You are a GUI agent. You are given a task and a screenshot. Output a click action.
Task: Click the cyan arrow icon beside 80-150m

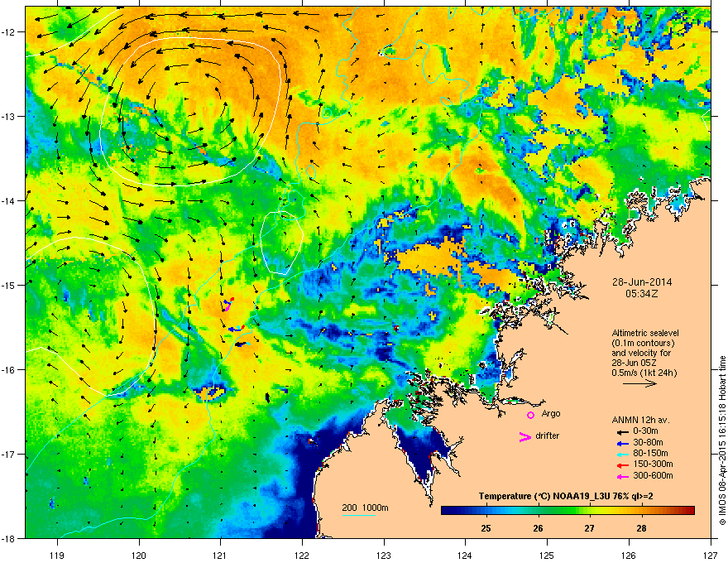[622, 454]
